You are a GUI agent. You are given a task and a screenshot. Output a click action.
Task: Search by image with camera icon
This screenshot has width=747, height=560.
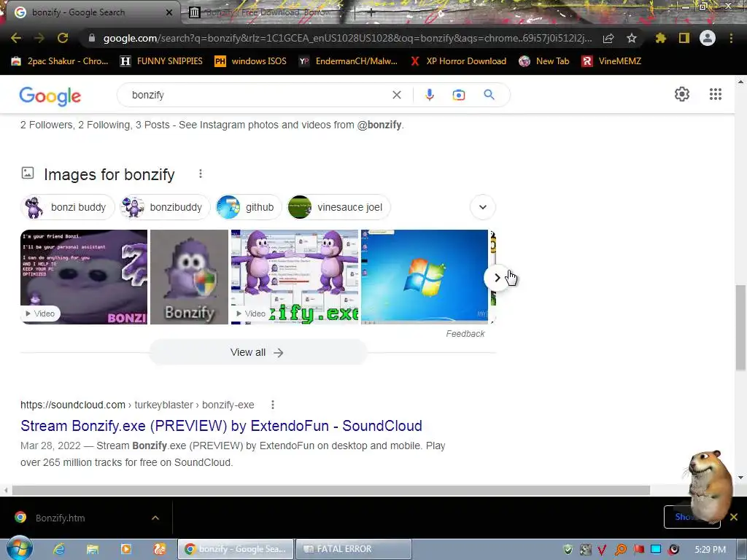[x=459, y=95]
